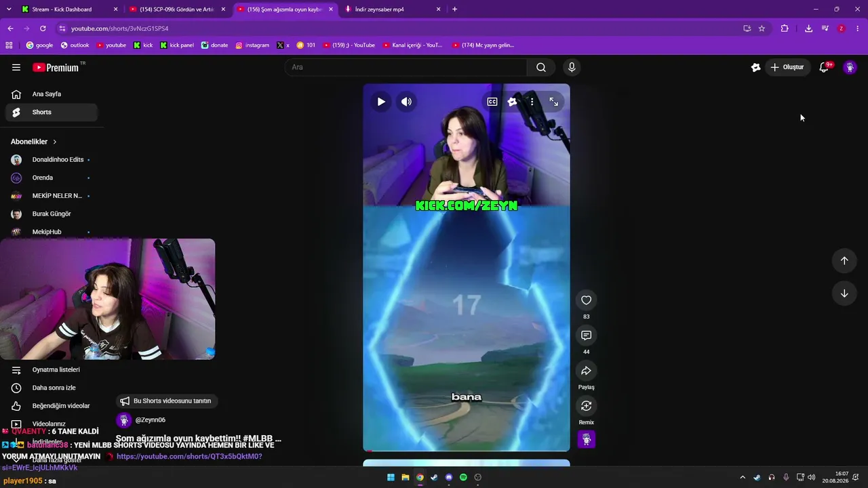Switch to İndir zeynsaber mp4 tab
This screenshot has height=488, width=868.
[393, 9]
